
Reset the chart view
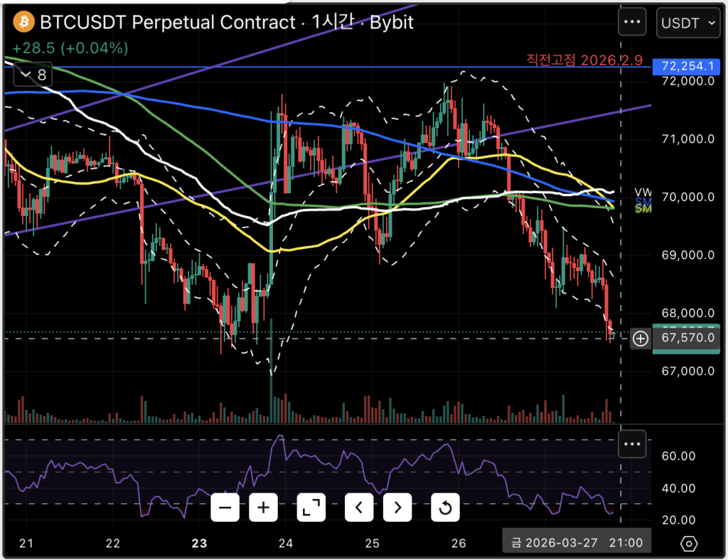click(x=445, y=507)
